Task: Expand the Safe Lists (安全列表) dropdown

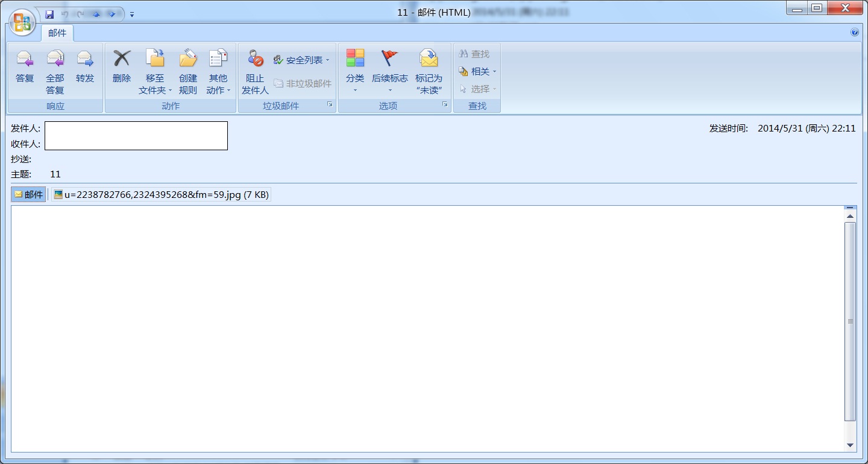Action: click(x=303, y=60)
